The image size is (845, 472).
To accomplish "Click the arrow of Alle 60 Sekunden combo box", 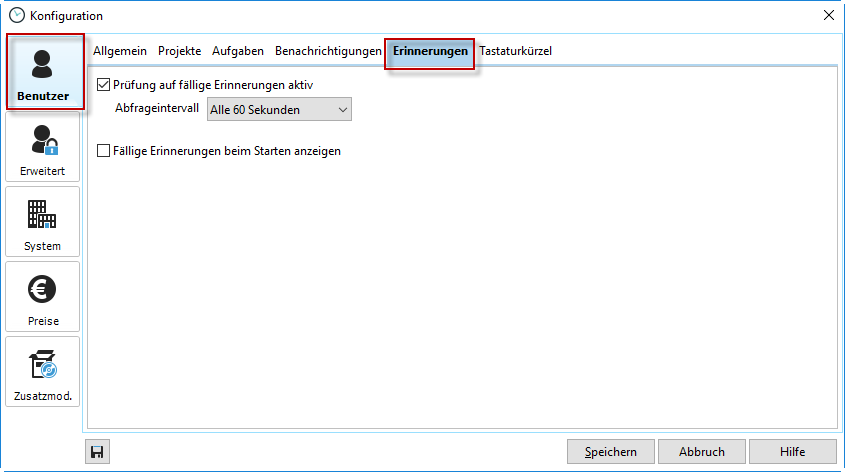I will [x=342, y=110].
